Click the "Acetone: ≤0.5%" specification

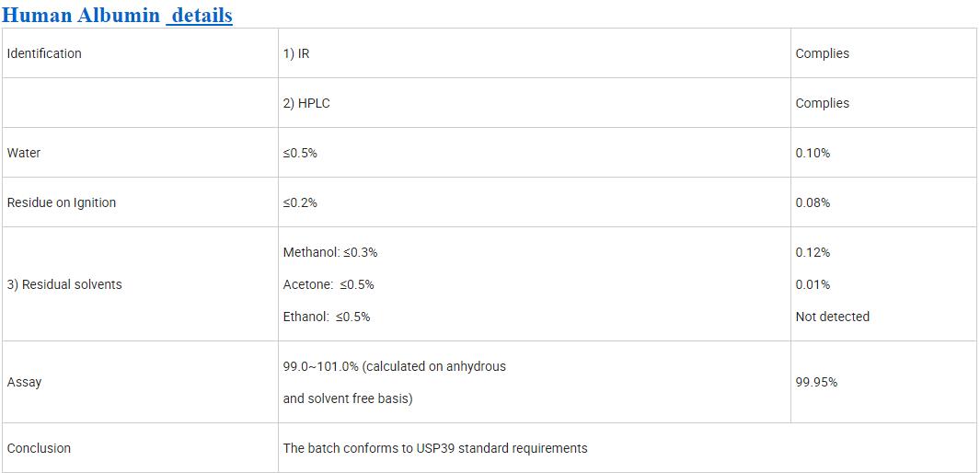coord(329,284)
